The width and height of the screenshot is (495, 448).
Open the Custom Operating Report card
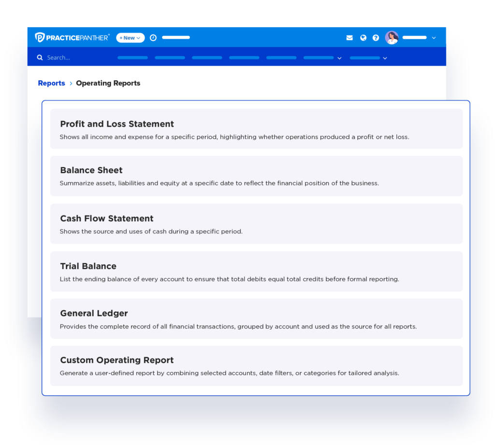(x=256, y=365)
